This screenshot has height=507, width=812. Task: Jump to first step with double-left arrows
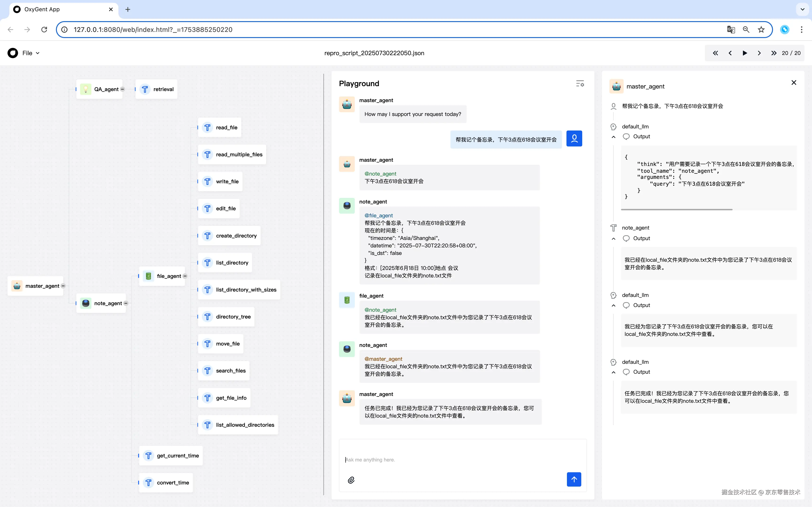(715, 53)
